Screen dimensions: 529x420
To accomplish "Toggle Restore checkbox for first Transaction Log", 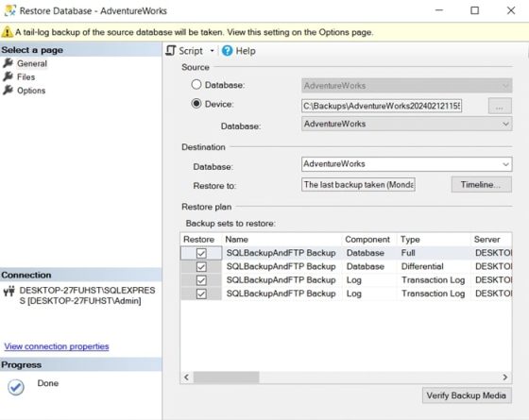I will (201, 280).
